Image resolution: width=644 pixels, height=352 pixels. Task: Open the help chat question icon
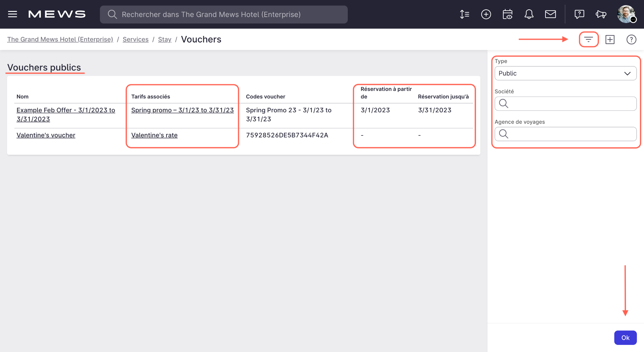point(579,14)
